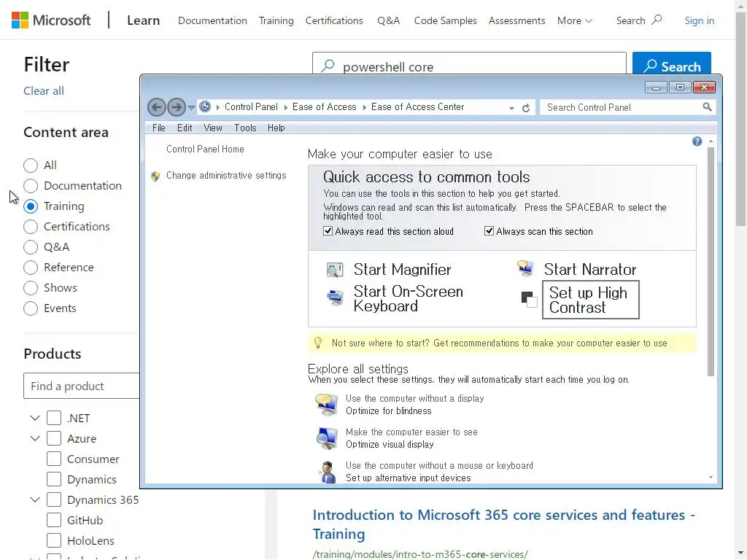Click the Find a product input field
The height and width of the screenshot is (560, 747).
pos(82,386)
